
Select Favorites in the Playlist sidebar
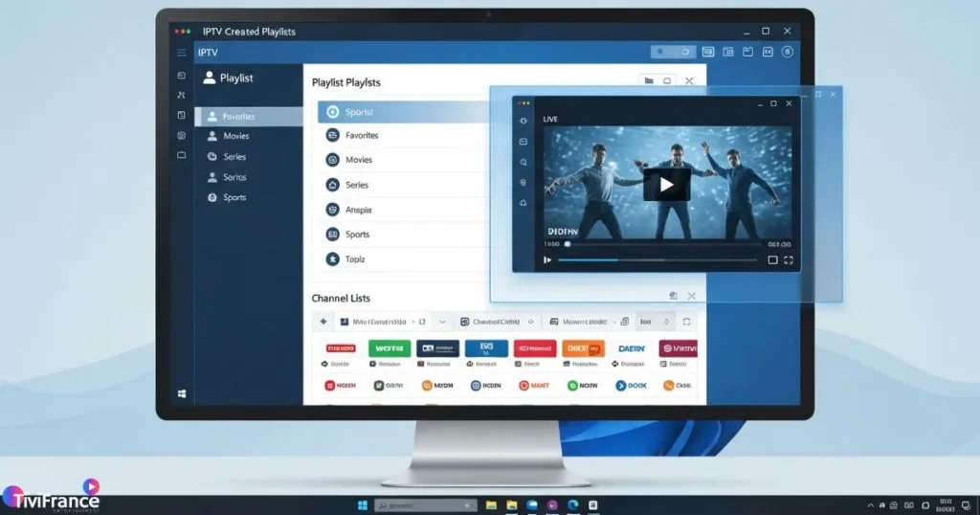(x=249, y=116)
